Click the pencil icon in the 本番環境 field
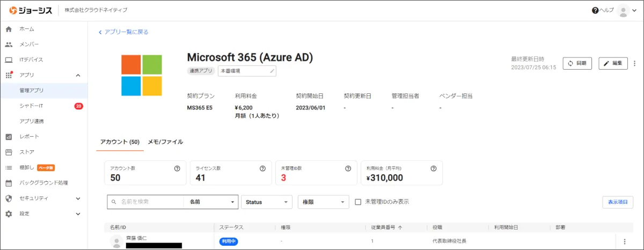This screenshot has height=250, width=644. point(272,71)
